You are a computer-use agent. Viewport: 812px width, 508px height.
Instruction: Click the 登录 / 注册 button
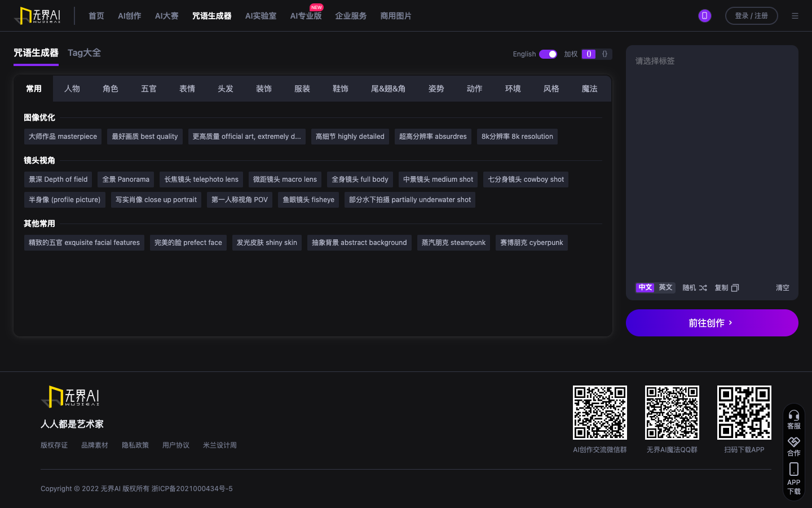[751, 16]
